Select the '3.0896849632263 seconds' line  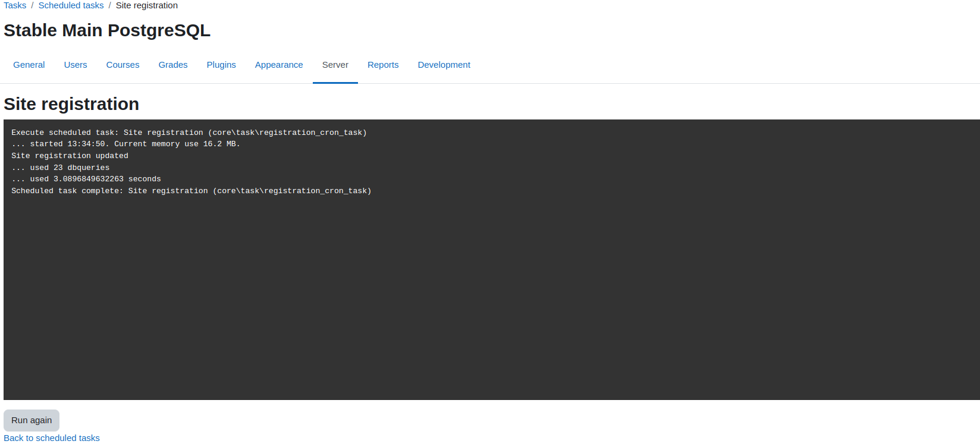86,179
